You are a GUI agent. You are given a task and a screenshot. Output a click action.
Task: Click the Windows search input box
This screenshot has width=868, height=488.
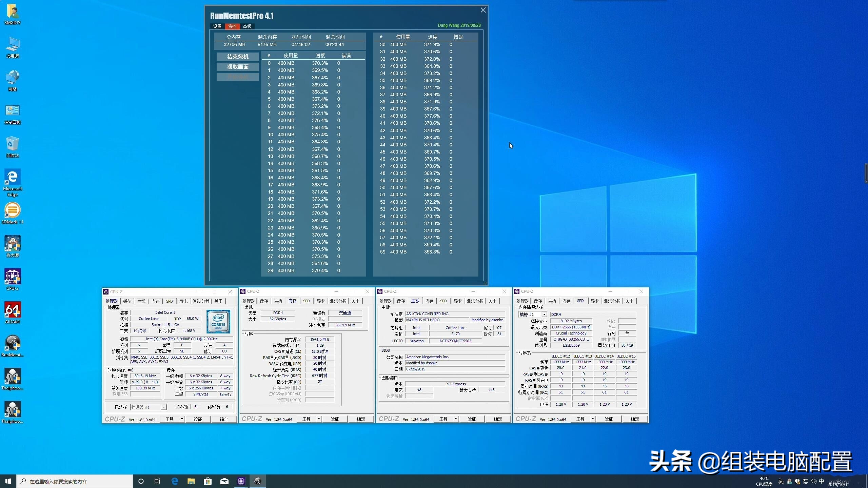pyautogui.click(x=75, y=481)
